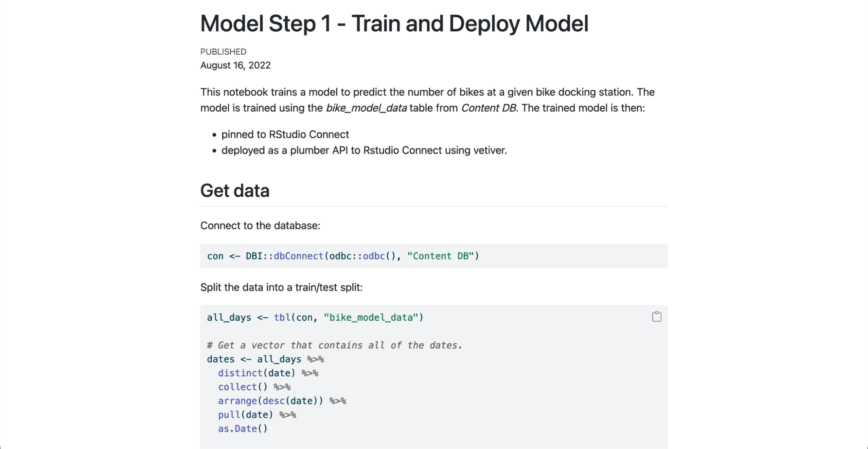Click the dbConnect function in code
868x449 pixels.
pos(298,256)
